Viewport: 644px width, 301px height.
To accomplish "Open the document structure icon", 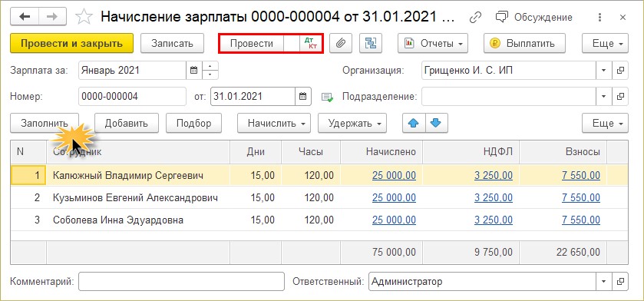I will coord(371,43).
